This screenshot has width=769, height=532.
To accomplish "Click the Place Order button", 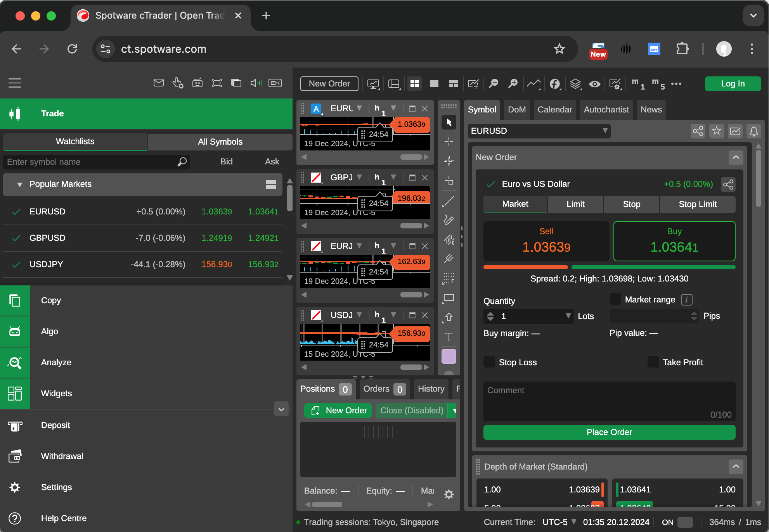I will coord(609,432).
